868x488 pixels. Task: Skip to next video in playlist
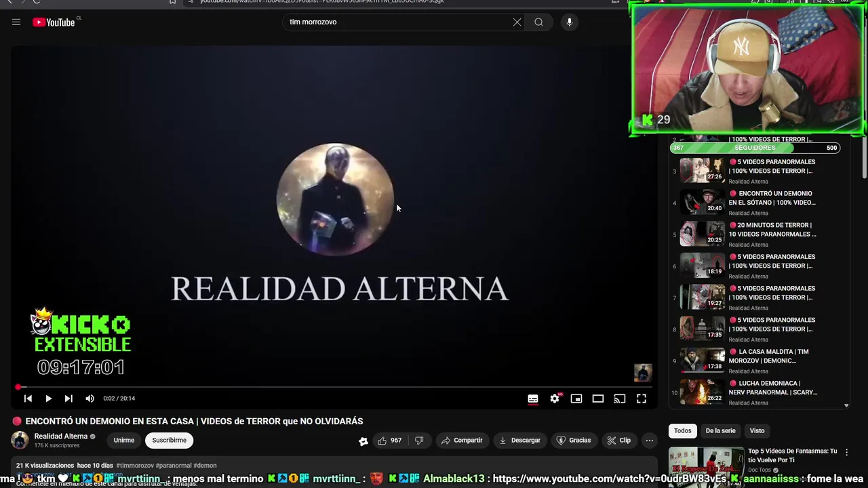(x=68, y=399)
